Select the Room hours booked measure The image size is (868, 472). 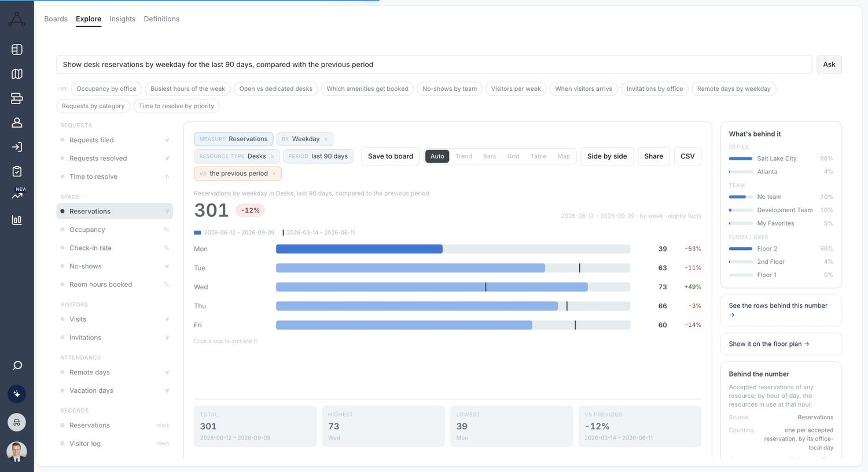[x=115, y=285]
